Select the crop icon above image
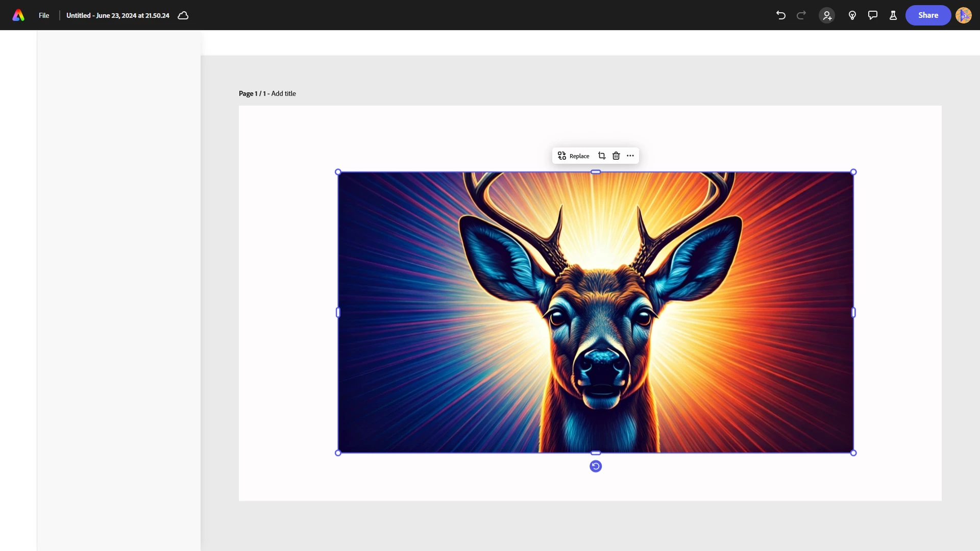This screenshot has width=980, height=551. tap(602, 156)
